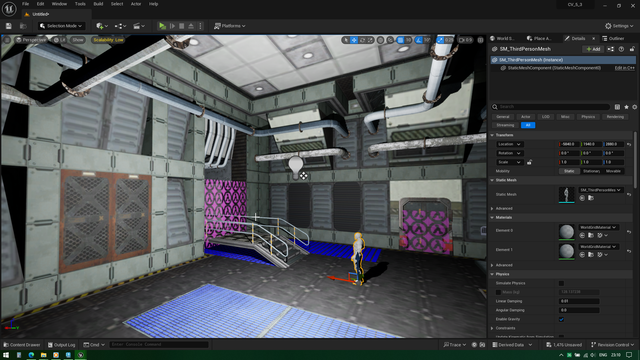The image size is (640, 360).
Task: Click the Blueprint/hierarchy icon beside Add
Action: (x=611, y=49)
